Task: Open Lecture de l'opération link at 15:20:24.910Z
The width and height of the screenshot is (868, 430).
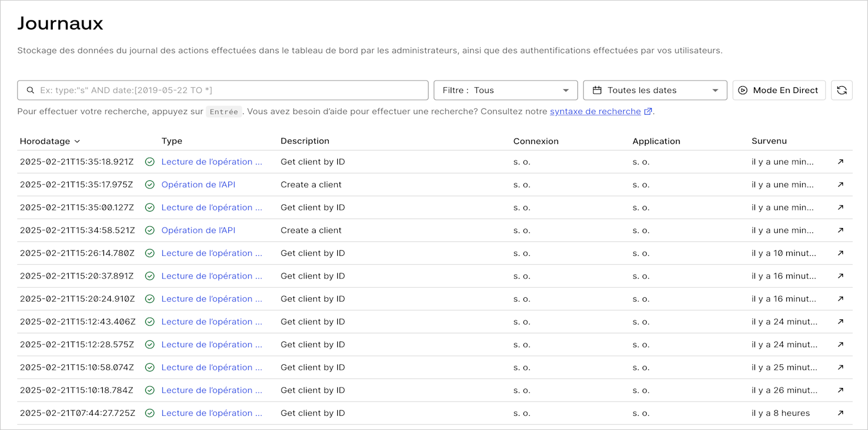Action: [x=212, y=299]
